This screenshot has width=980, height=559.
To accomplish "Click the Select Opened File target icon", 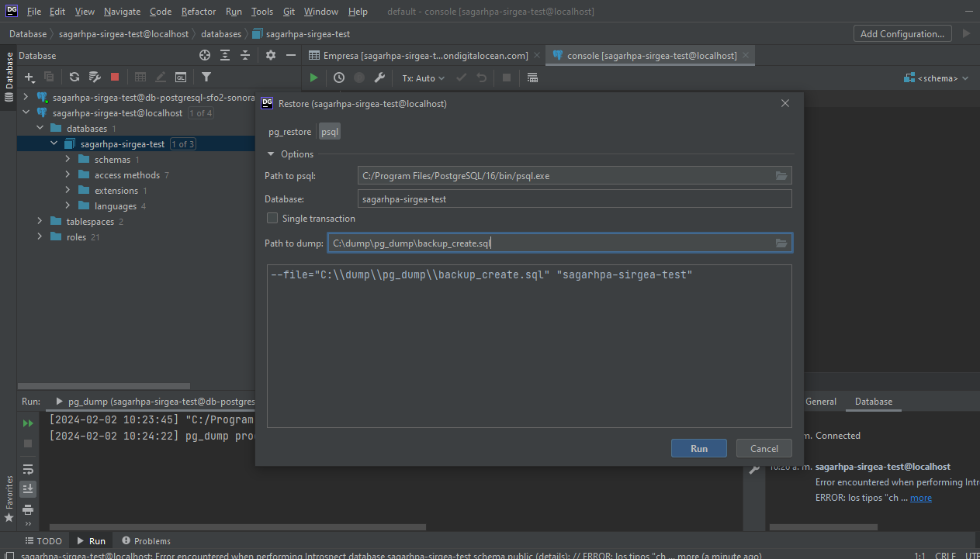I will pos(205,55).
